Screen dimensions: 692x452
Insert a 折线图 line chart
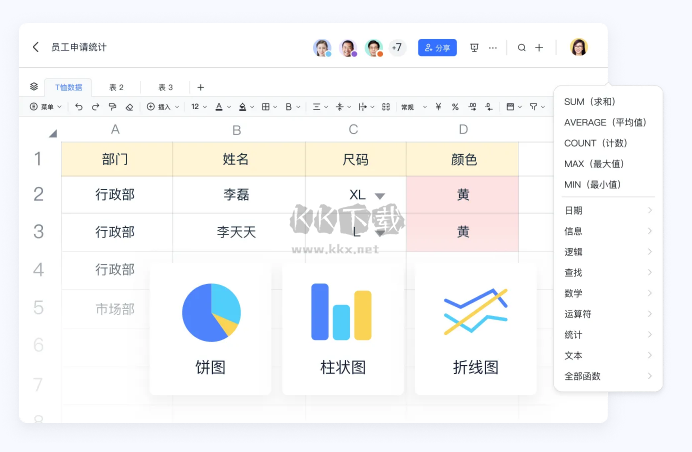coord(476,329)
